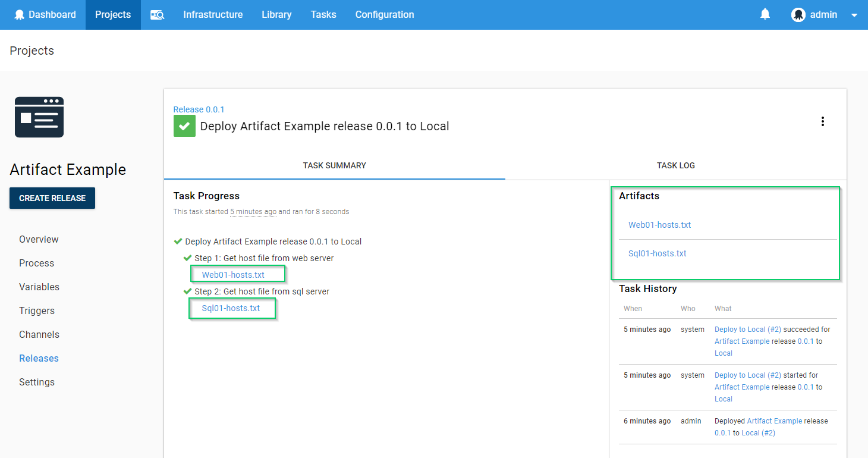Click the green deployment success checkmark icon
The height and width of the screenshot is (458, 868).
point(184,126)
